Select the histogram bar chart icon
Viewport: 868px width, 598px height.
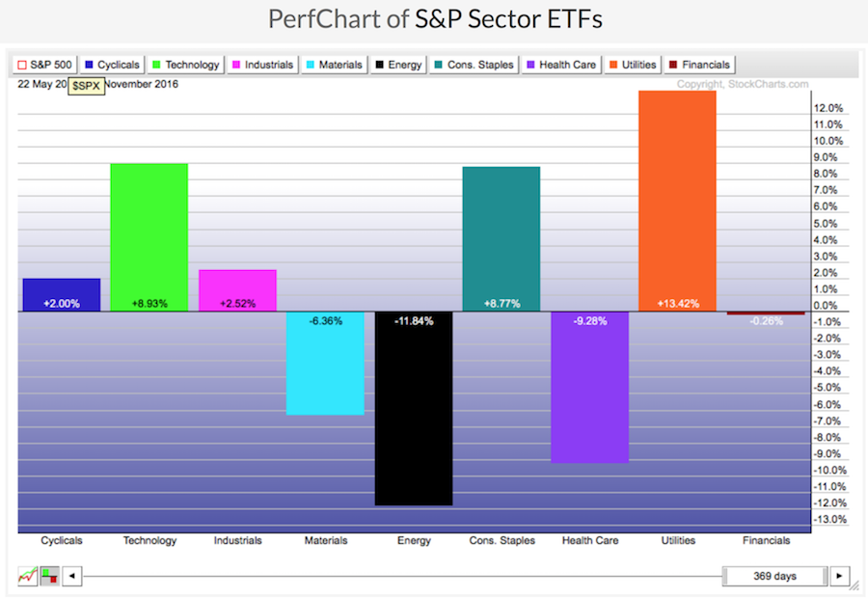tap(48, 576)
